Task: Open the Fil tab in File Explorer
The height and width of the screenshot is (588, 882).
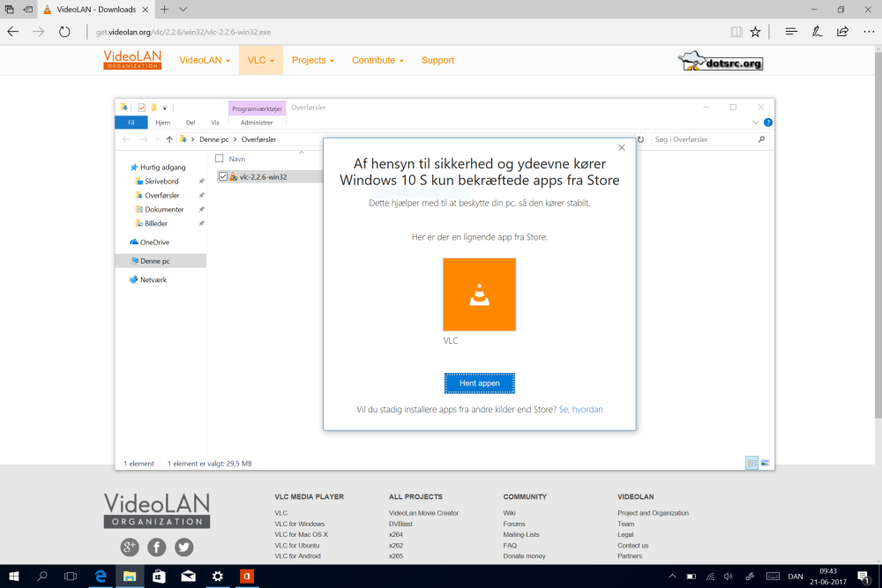Action: [131, 123]
